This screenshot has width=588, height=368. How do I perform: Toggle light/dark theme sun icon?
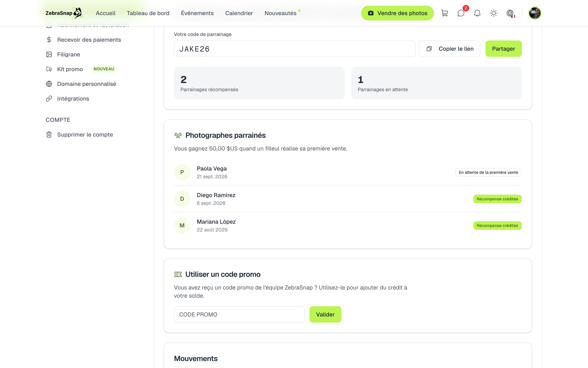pyautogui.click(x=493, y=13)
